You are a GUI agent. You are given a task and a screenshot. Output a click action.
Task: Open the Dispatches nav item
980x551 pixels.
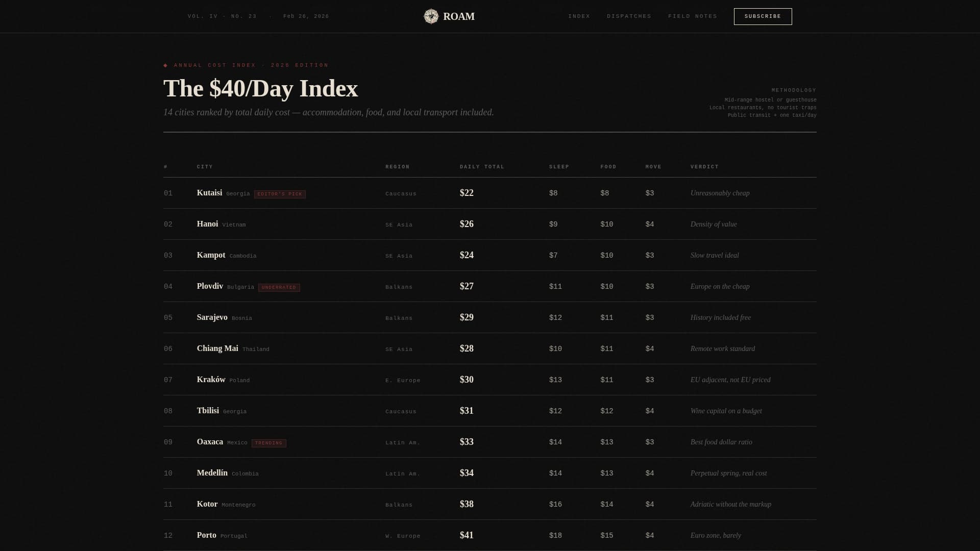point(629,16)
